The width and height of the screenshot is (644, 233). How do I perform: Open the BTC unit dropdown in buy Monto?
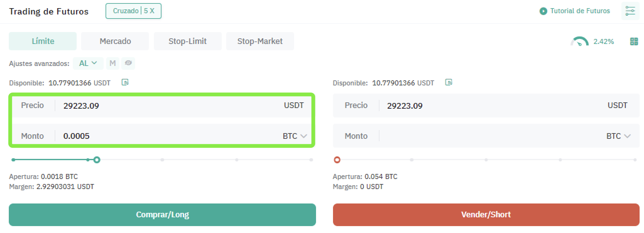[x=294, y=136]
